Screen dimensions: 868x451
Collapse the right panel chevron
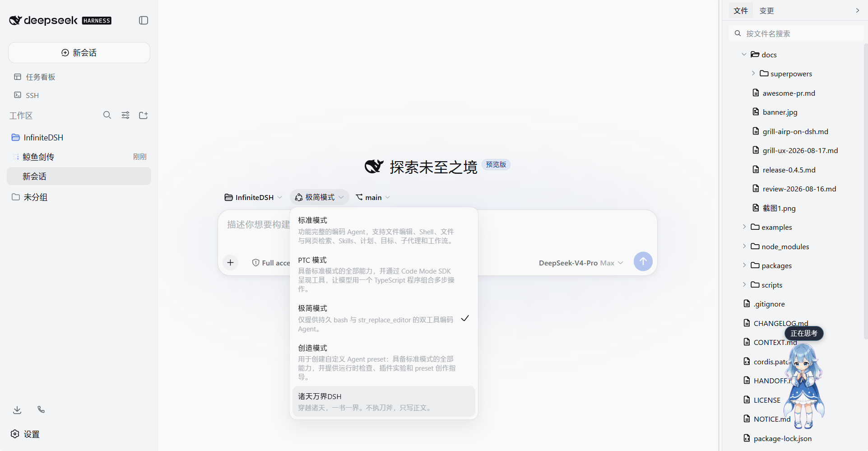click(858, 10)
